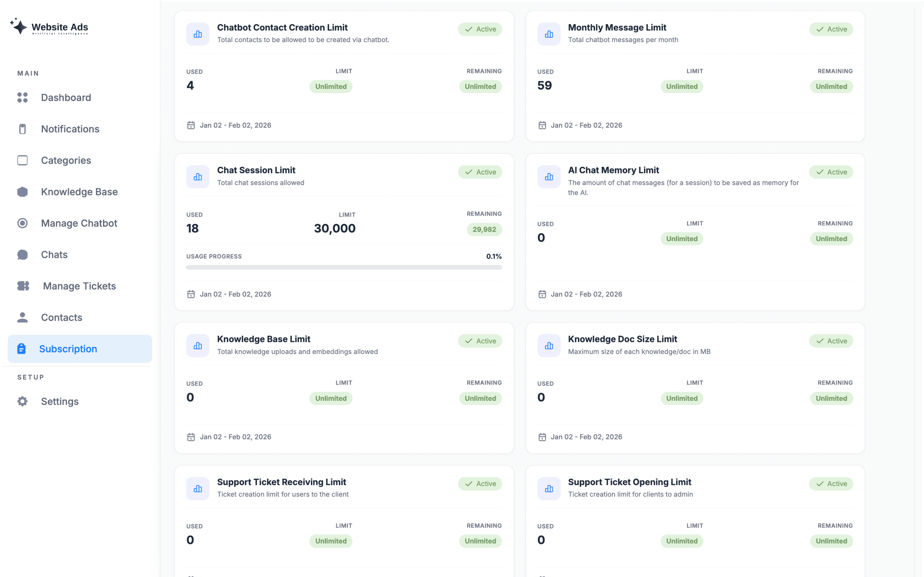Click the Knowledge Base hexagon icon

[x=23, y=191]
